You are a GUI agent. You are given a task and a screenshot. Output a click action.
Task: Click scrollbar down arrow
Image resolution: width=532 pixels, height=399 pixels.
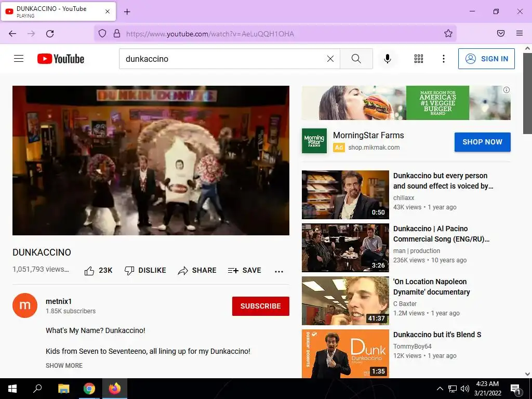coord(527,374)
